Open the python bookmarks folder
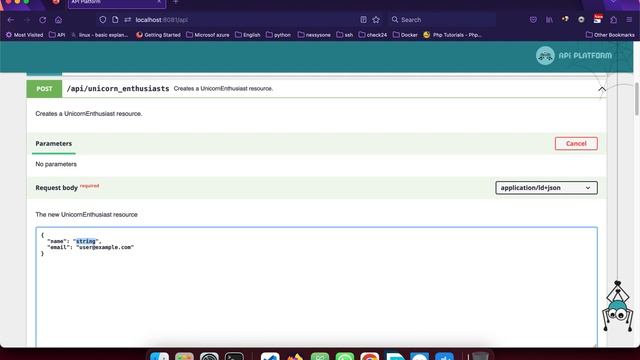 click(x=278, y=35)
